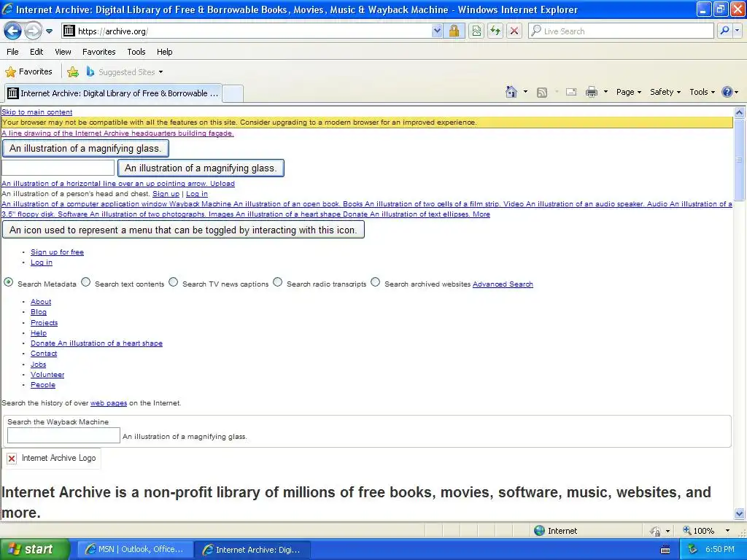This screenshot has width=747, height=560.
Task: Click the Wayback Machine search field
Action: [64, 435]
